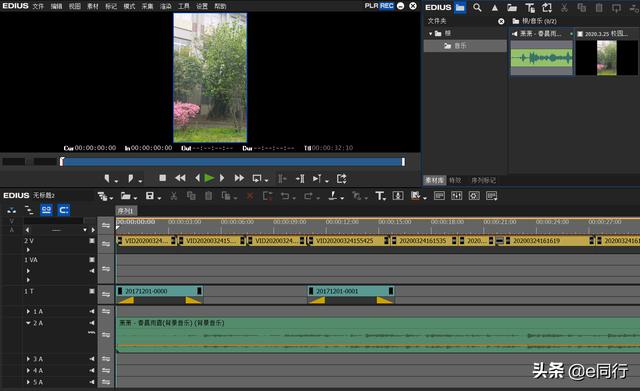Open the 视图 menu in the menu bar

point(75,6)
